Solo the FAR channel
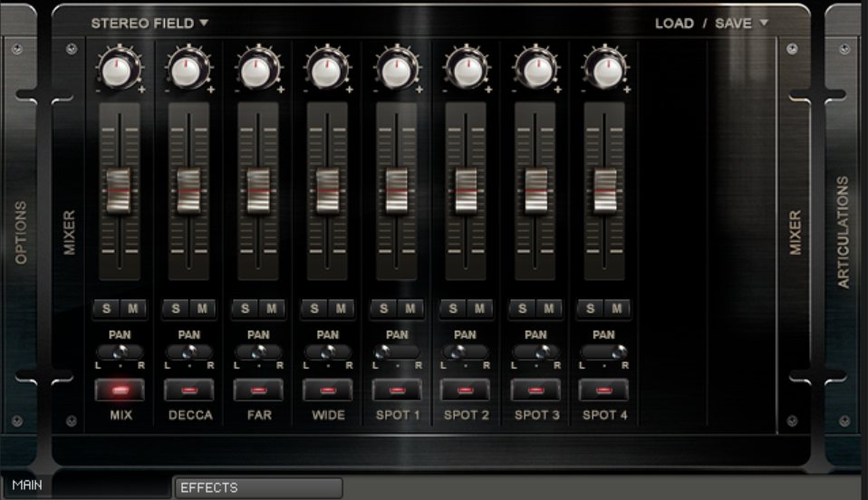Screen dimensions: 868x500 point(246,309)
